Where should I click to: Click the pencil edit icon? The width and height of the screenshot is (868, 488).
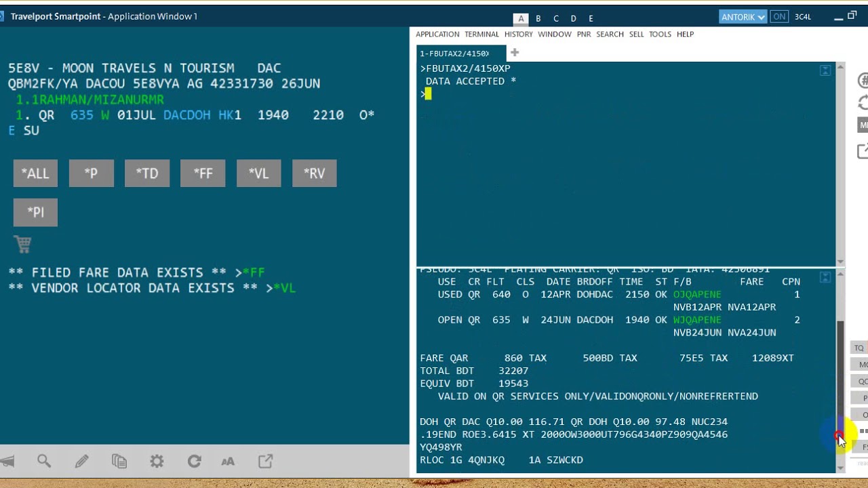pos(81,462)
